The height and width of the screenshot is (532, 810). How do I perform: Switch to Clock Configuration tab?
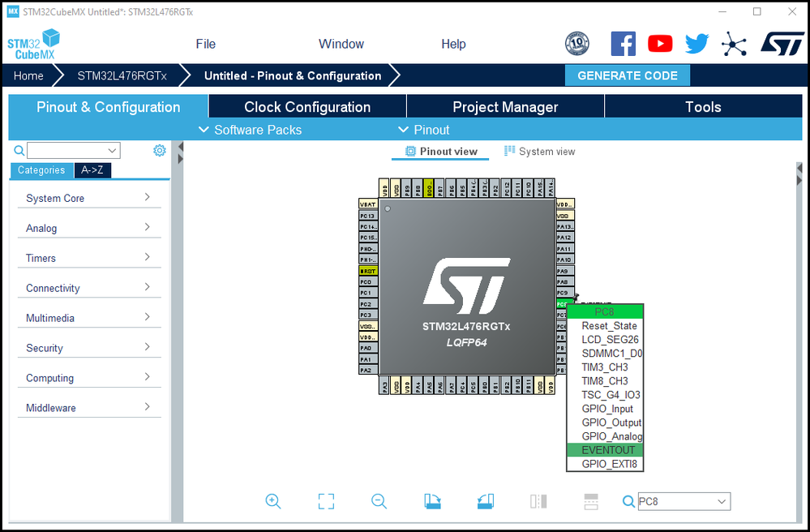coord(307,107)
